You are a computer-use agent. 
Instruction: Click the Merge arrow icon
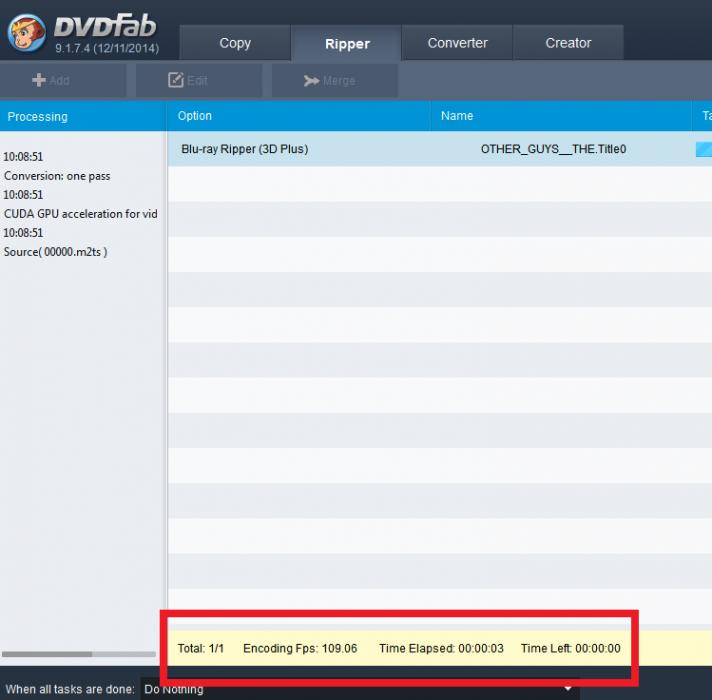click(x=311, y=81)
